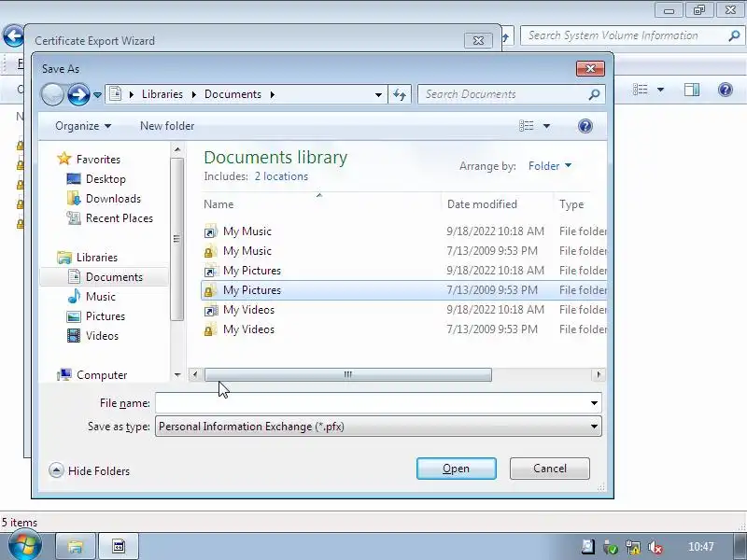Screen dimensions: 747x560
Task: Select My Pictures shortcut dated 9/18/2022
Action: coord(404,271)
